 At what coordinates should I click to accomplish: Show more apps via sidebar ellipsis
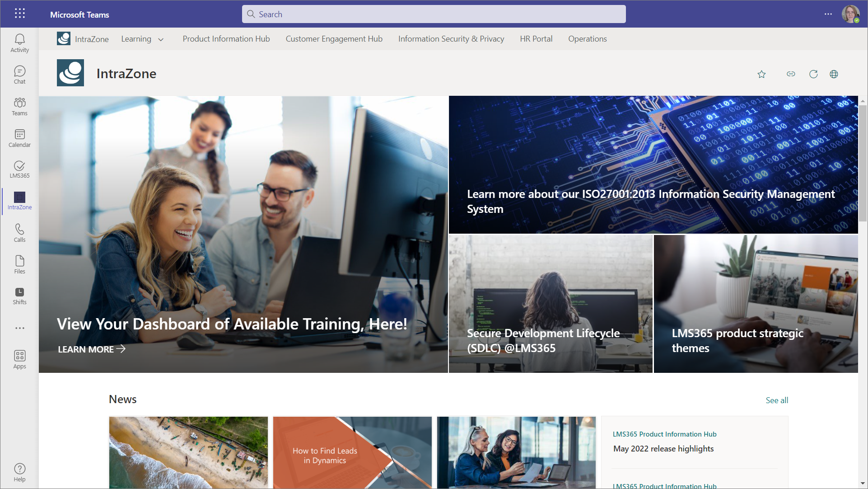(19, 328)
